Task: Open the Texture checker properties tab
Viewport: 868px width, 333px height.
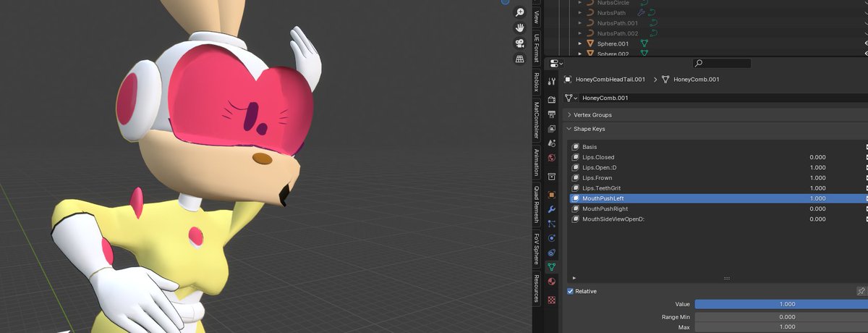Action: tap(552, 298)
